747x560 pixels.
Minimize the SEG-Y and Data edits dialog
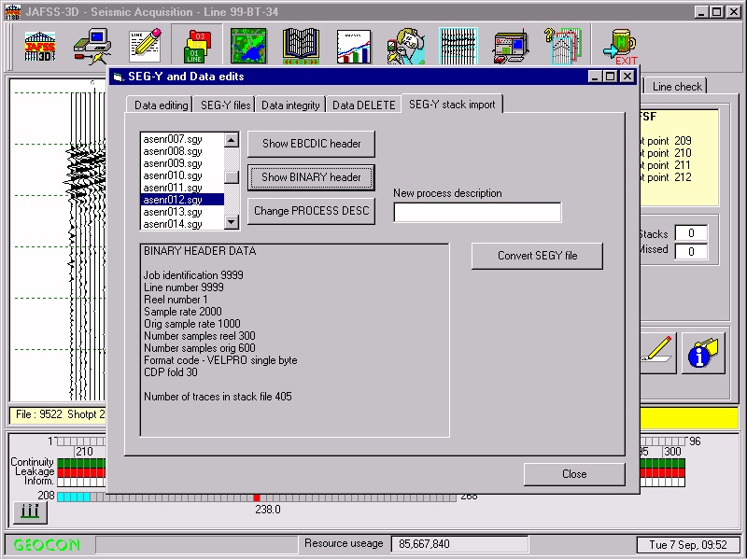pyautogui.click(x=595, y=77)
